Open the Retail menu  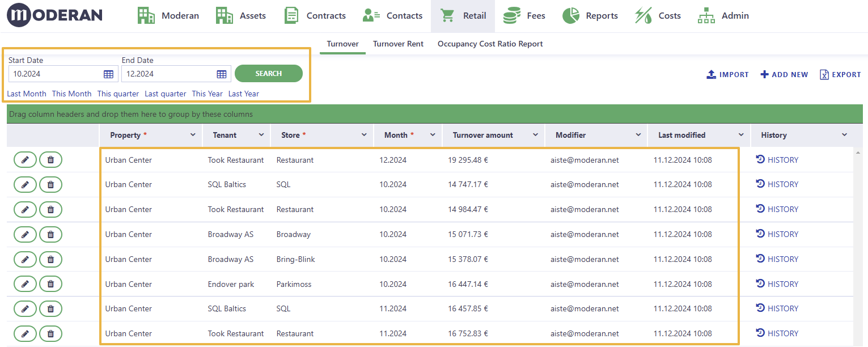pyautogui.click(x=463, y=16)
